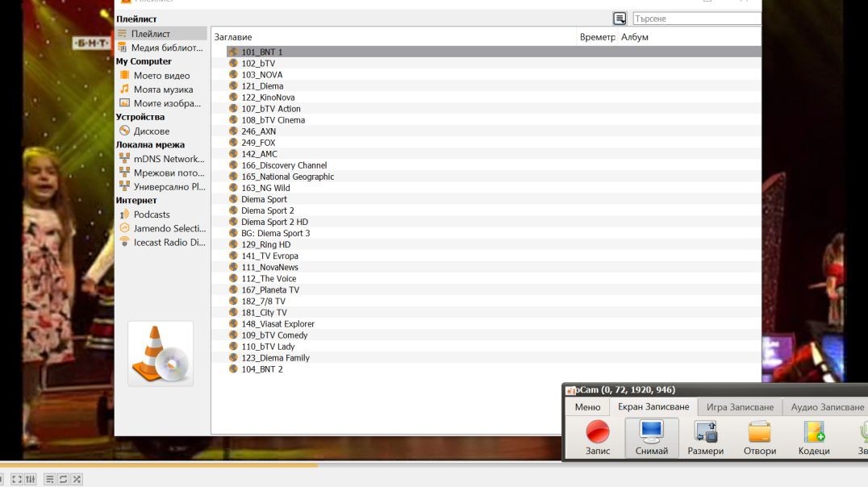The width and height of the screenshot is (868, 487).
Task: Toggle VLC loop playback button
Action: (x=63, y=479)
